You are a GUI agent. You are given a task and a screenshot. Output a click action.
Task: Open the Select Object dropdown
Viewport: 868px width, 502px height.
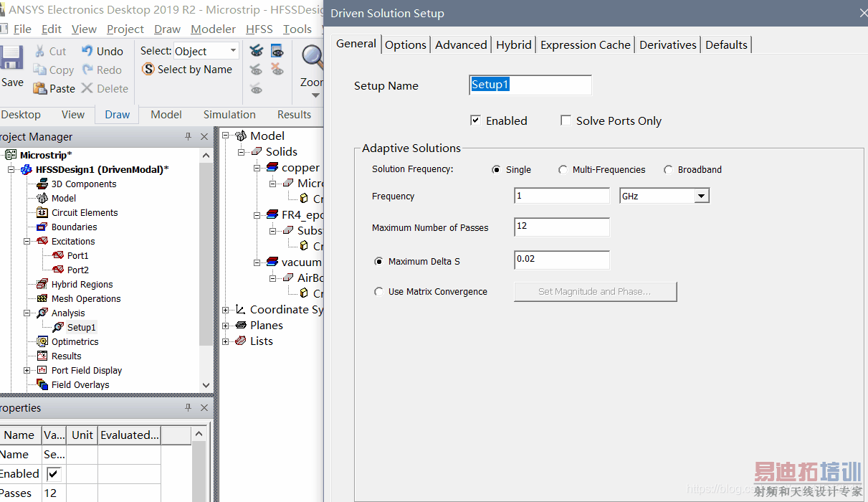(233, 51)
